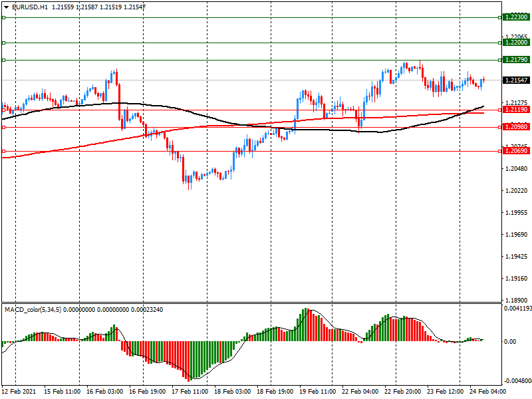Select the 1.22000 green price level tag
The image size is (532, 399).
[515, 43]
